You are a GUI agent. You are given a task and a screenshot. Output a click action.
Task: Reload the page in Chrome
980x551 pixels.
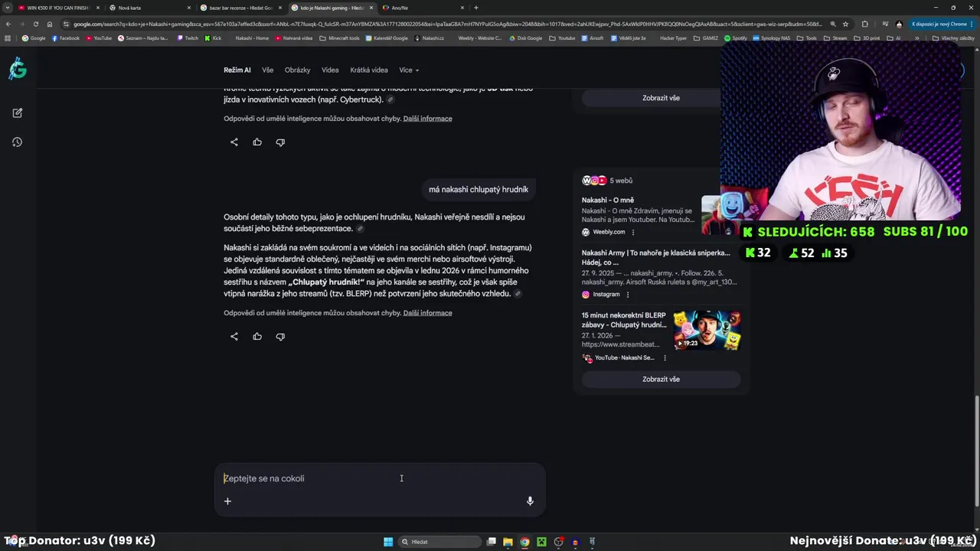35,24
